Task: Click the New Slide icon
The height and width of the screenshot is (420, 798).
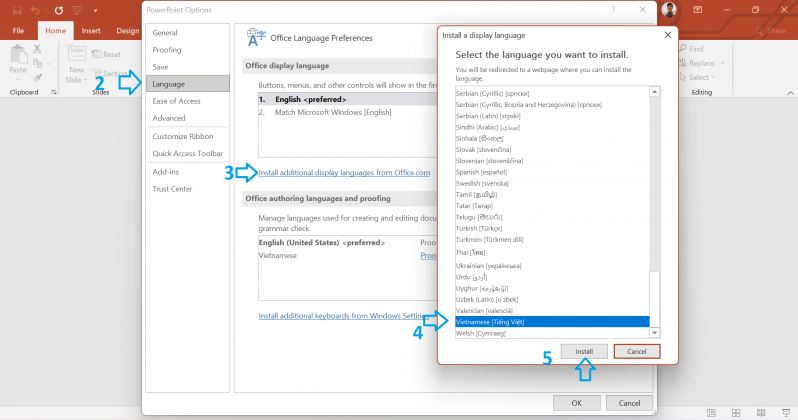Action: (76, 55)
